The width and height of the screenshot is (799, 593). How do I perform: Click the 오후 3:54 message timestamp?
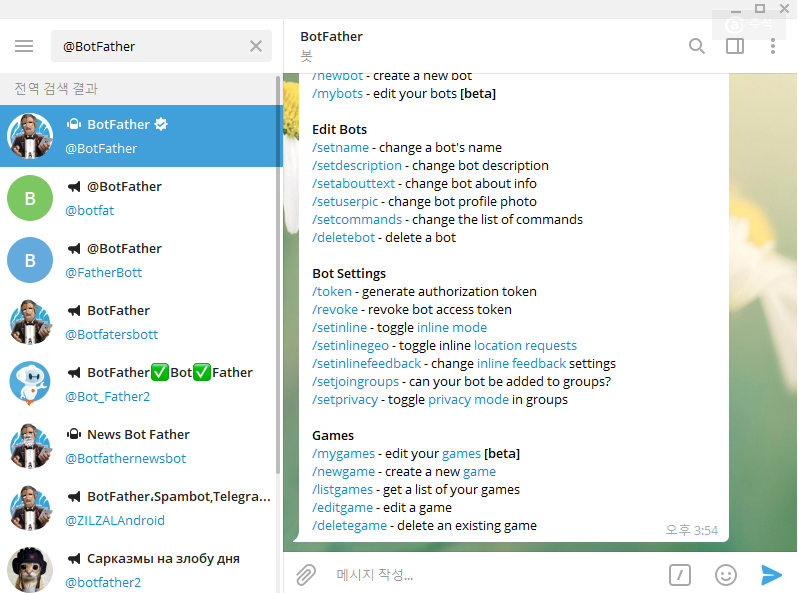(x=691, y=530)
